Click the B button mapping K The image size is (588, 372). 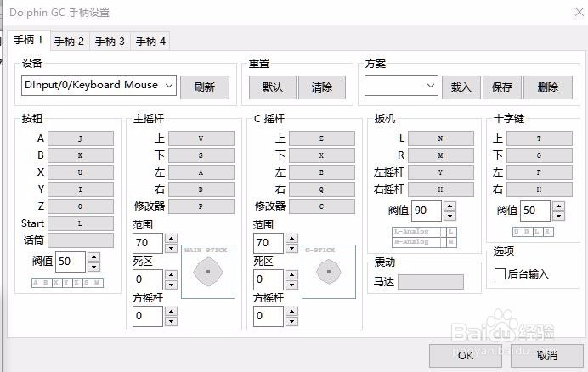pyautogui.click(x=80, y=155)
